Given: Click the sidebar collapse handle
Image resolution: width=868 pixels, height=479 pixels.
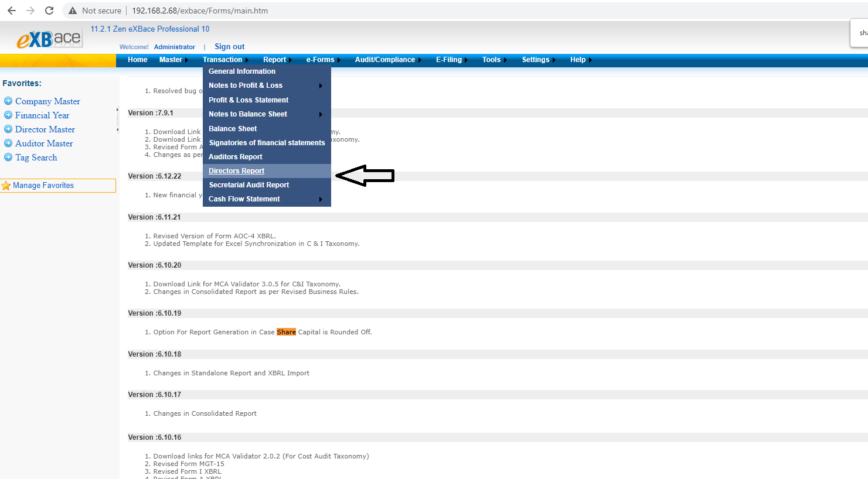Looking at the screenshot, I should pyautogui.click(x=117, y=120).
